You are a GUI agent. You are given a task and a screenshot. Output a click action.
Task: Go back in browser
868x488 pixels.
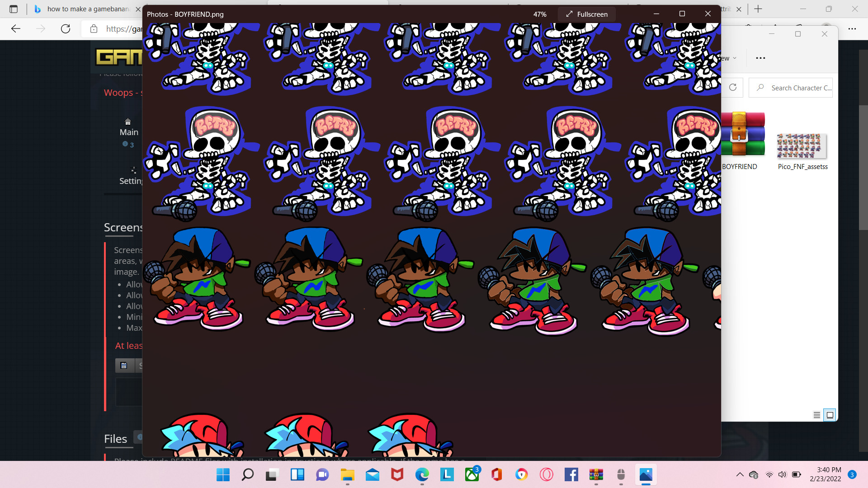(16, 29)
